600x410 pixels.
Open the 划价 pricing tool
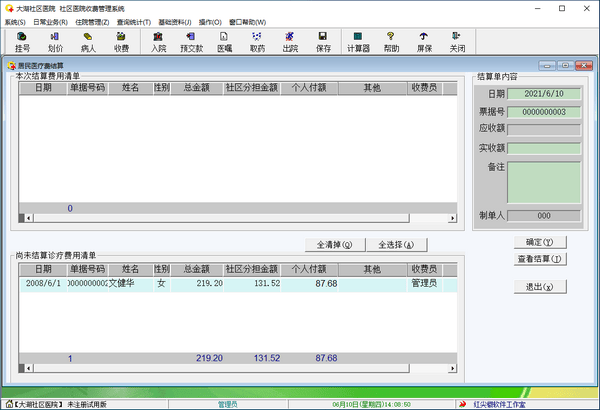(x=55, y=41)
